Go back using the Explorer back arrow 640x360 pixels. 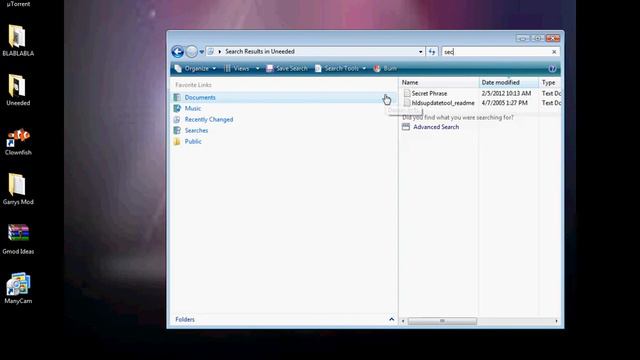point(178,52)
